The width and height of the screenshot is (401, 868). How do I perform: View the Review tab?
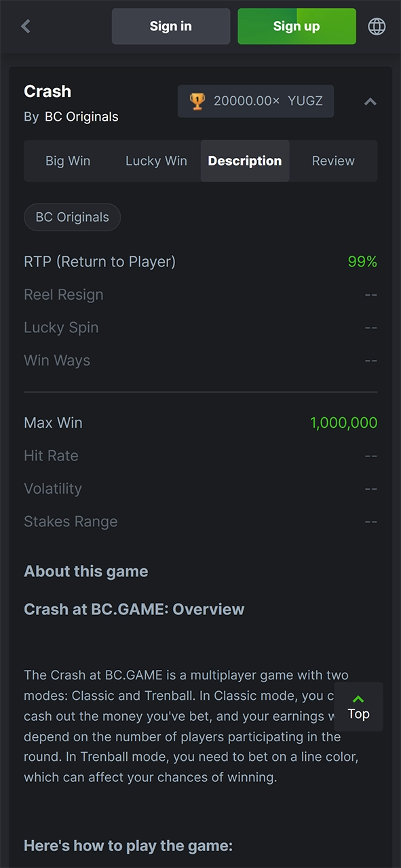tap(333, 161)
